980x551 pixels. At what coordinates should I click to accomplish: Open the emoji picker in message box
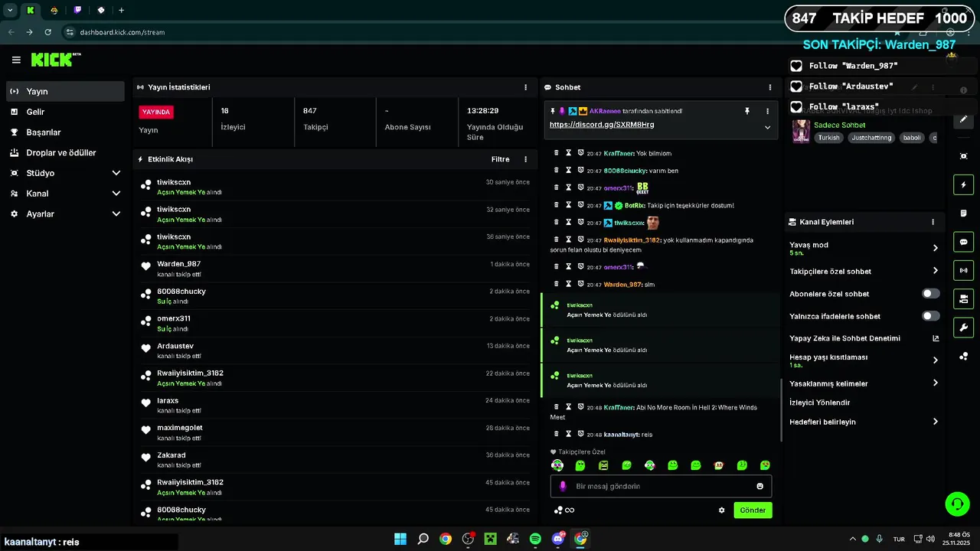pos(759,486)
